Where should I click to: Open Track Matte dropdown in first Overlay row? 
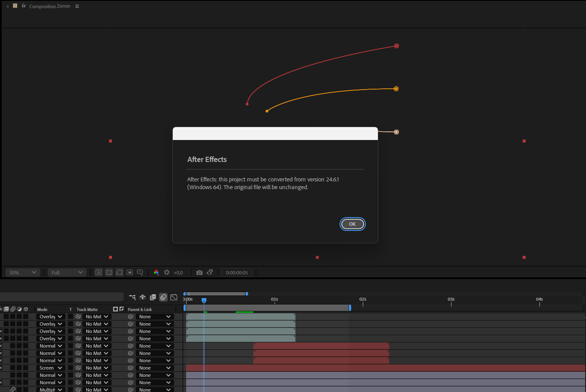(x=97, y=317)
